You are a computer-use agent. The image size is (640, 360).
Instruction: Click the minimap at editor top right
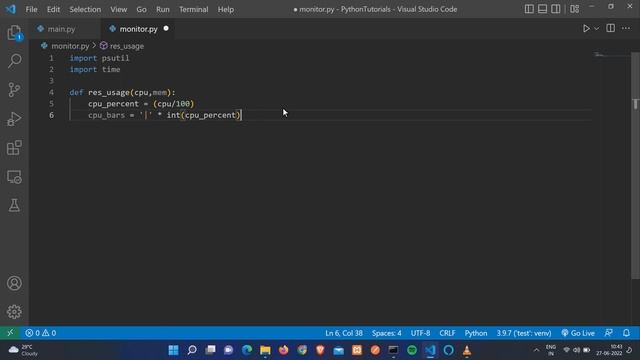599,55
